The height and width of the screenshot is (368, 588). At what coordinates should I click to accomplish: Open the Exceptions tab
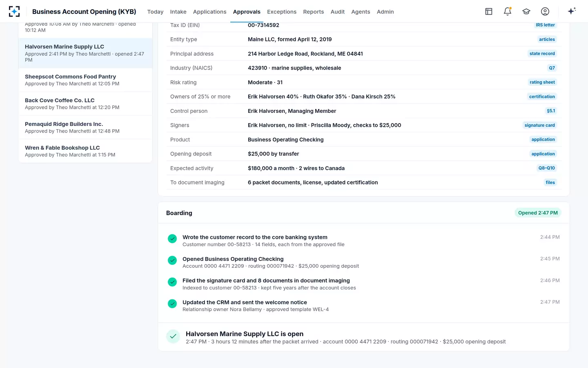click(x=282, y=12)
